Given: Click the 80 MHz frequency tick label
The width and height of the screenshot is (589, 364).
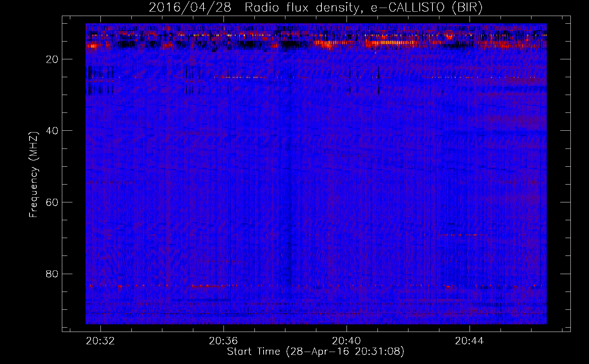Looking at the screenshot, I should [x=52, y=274].
